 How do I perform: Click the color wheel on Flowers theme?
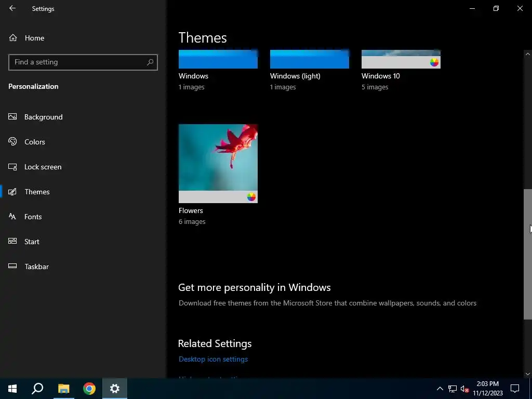tap(251, 197)
